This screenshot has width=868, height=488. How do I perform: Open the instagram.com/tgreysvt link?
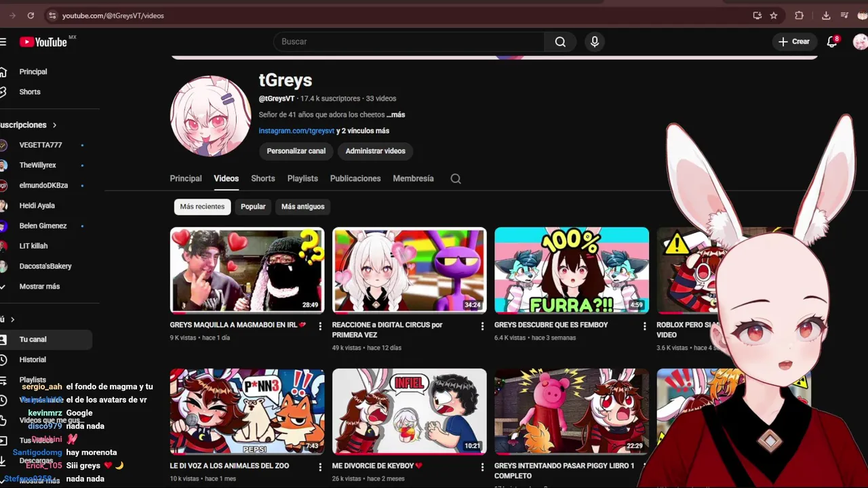coord(296,131)
